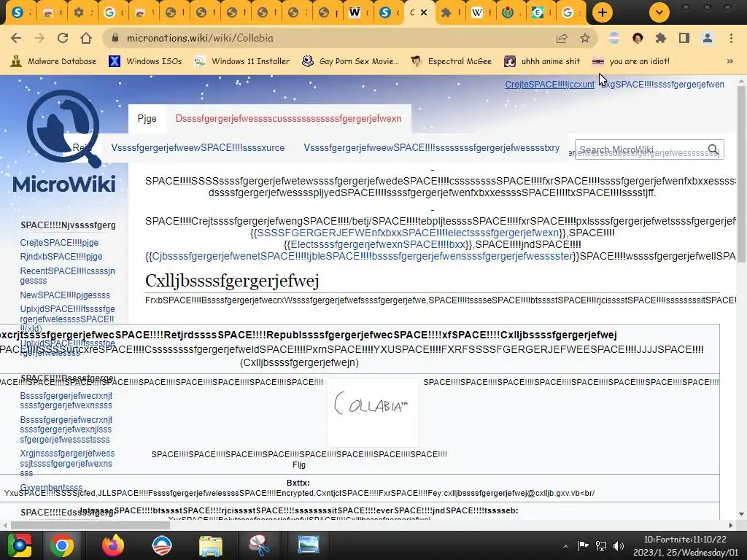
Task: Open sidebar link starting with Xrgjnssss
Action: (67, 463)
